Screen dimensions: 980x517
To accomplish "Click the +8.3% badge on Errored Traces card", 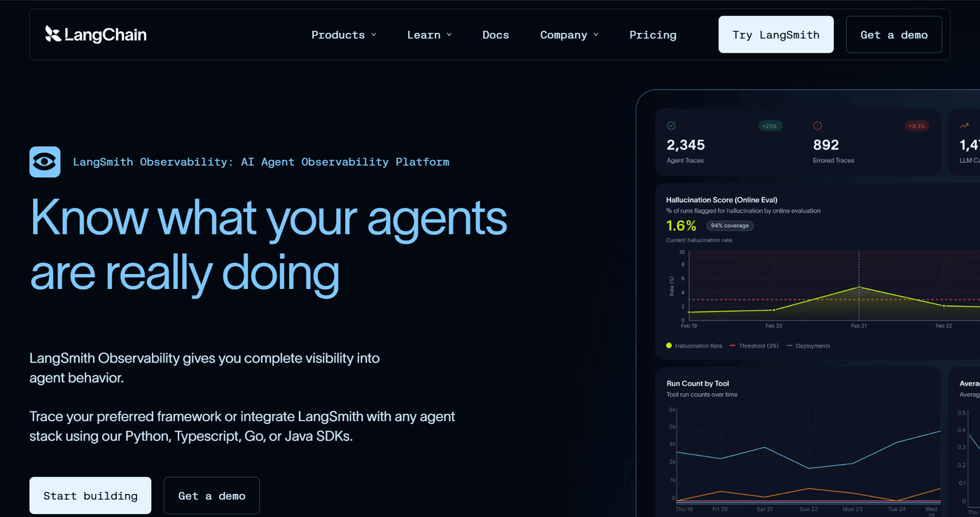I will tap(917, 126).
